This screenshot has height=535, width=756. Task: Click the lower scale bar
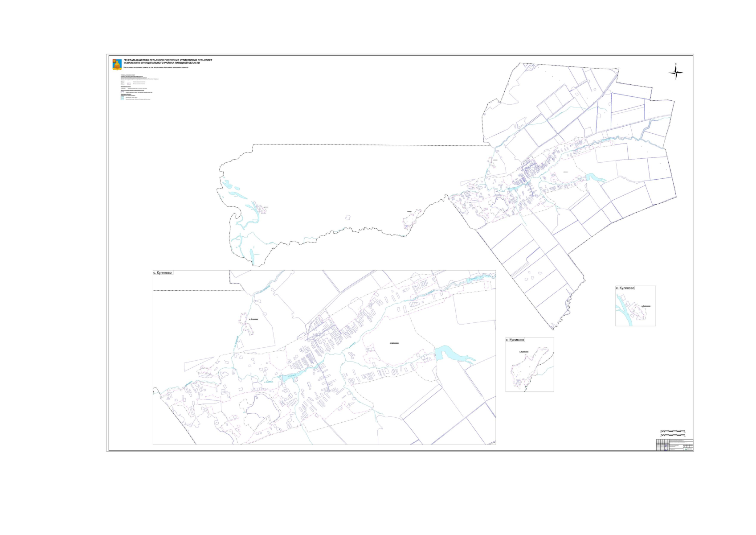[672, 435]
